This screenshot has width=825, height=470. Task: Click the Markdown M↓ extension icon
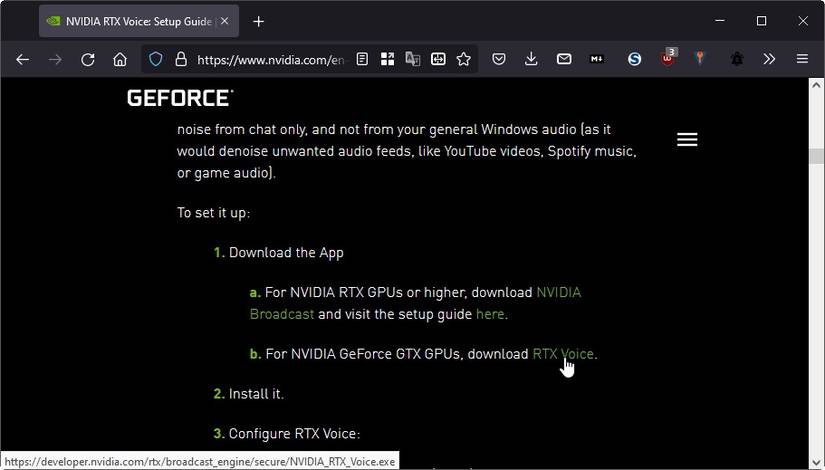click(597, 59)
